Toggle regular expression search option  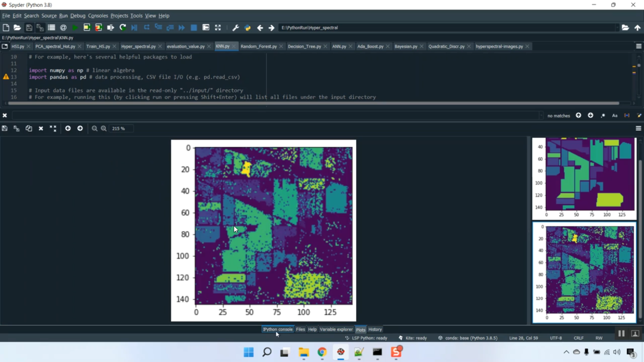(x=603, y=115)
